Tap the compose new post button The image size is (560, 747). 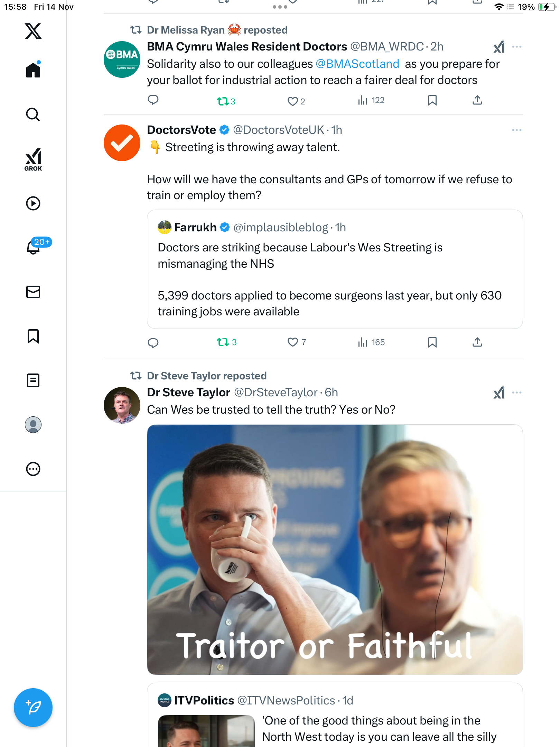[x=33, y=708]
